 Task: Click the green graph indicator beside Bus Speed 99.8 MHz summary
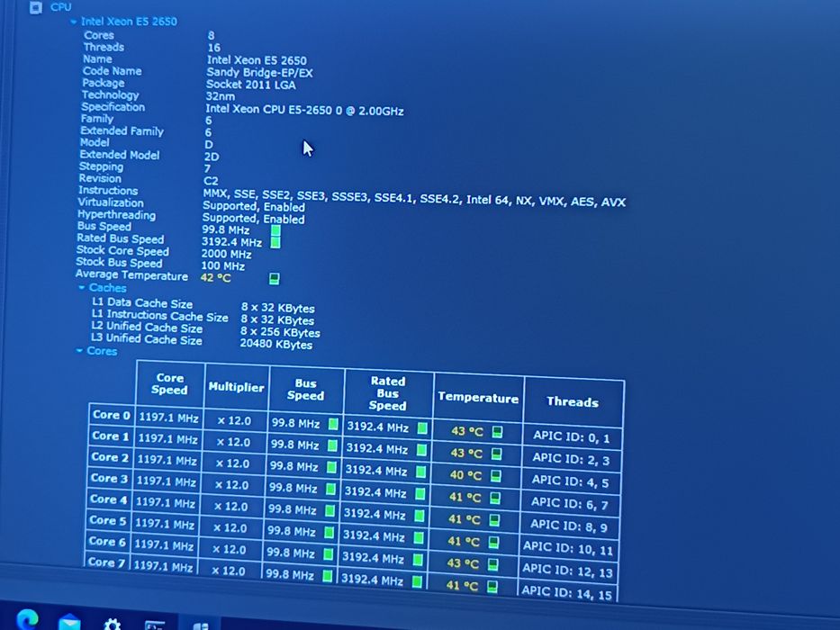point(275,230)
